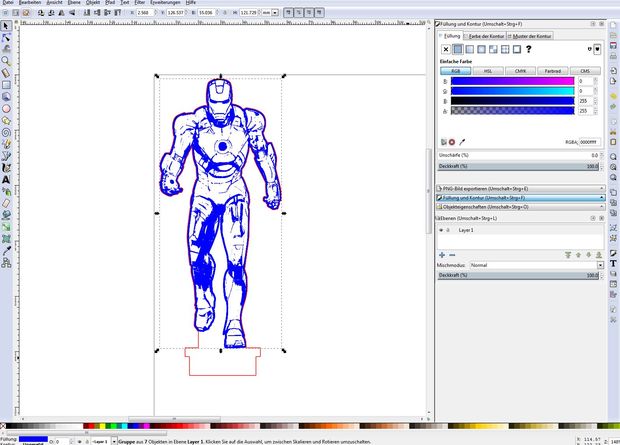The height and width of the screenshot is (445, 620).
Task: Select RGB color mode button
Action: click(456, 71)
